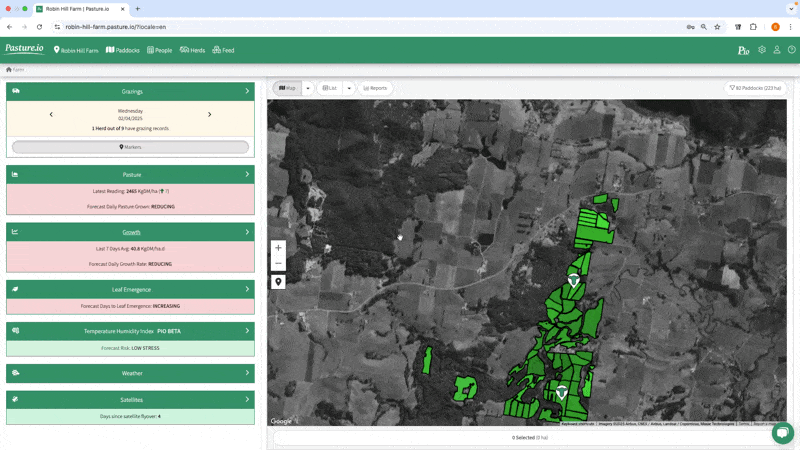The height and width of the screenshot is (450, 800).
Task: Open the Paddocks menu in navbar
Action: tap(123, 50)
